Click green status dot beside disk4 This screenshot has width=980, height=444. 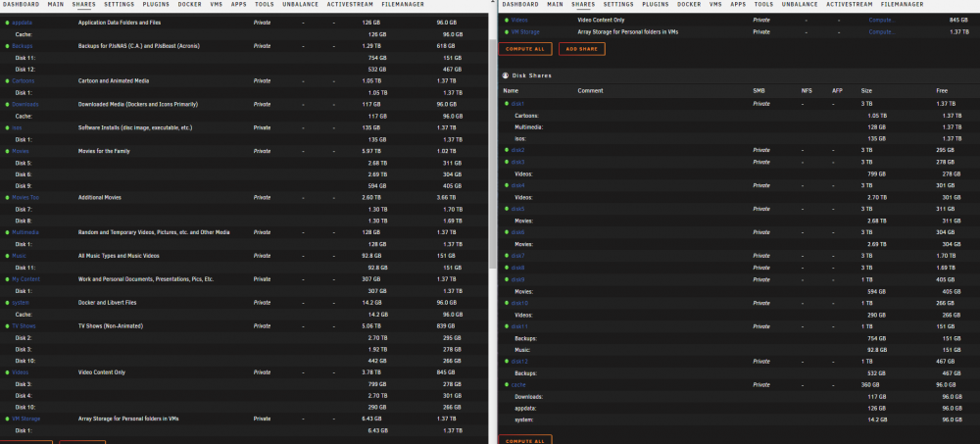pos(507,185)
